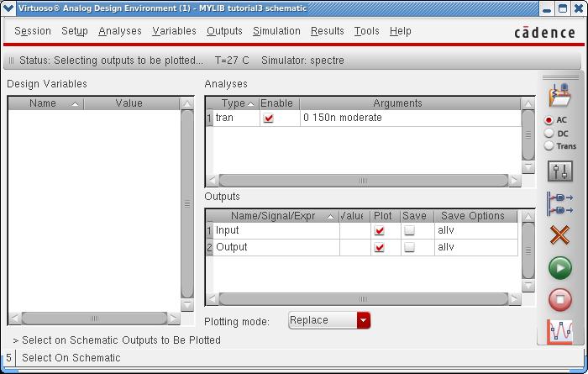Open the Tools menu
588x374 pixels.
[x=367, y=31]
